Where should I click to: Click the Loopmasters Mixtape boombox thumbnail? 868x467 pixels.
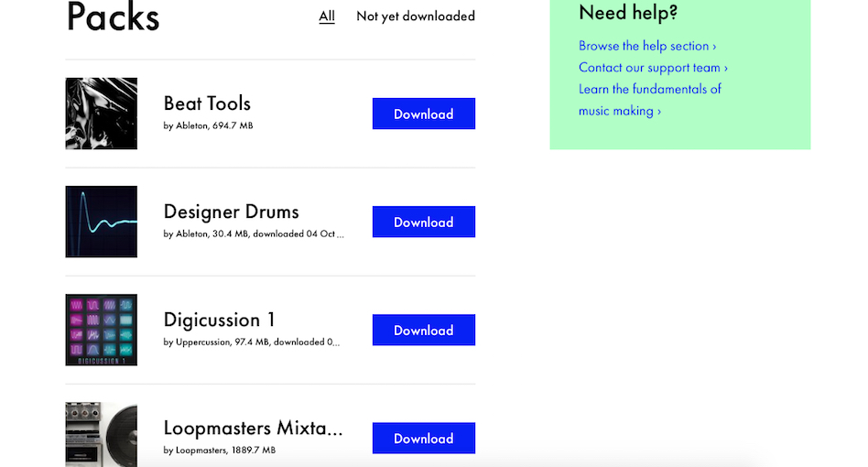102,434
